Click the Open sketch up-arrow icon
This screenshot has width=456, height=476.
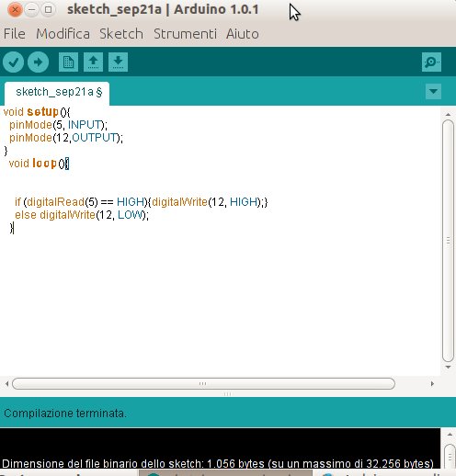93,62
